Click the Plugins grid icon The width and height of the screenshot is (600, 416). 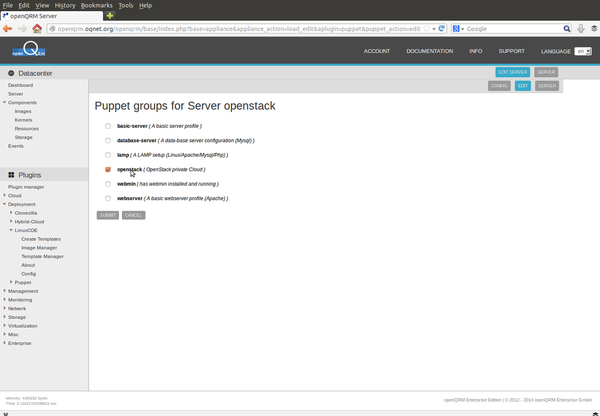coord(11,175)
